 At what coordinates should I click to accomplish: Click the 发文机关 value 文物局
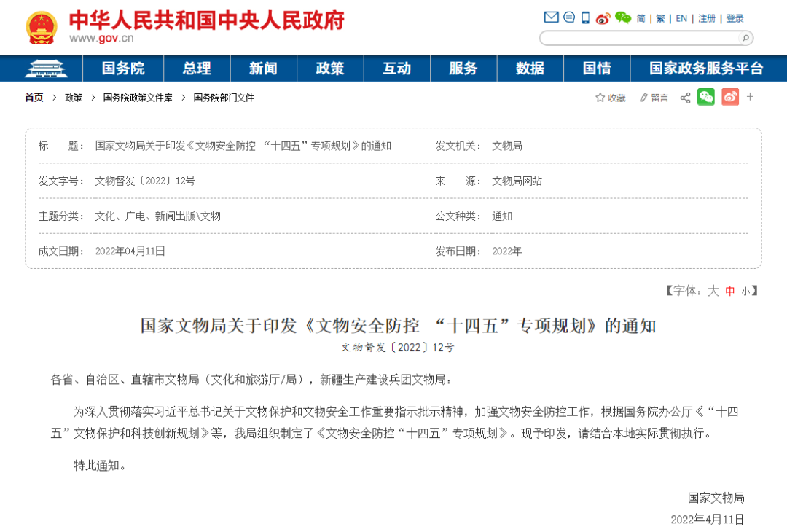(507, 146)
